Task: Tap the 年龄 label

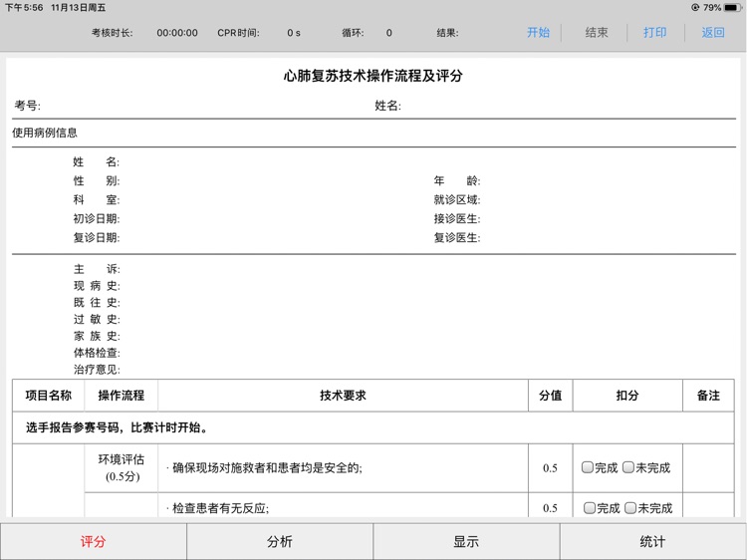Action: point(456,180)
